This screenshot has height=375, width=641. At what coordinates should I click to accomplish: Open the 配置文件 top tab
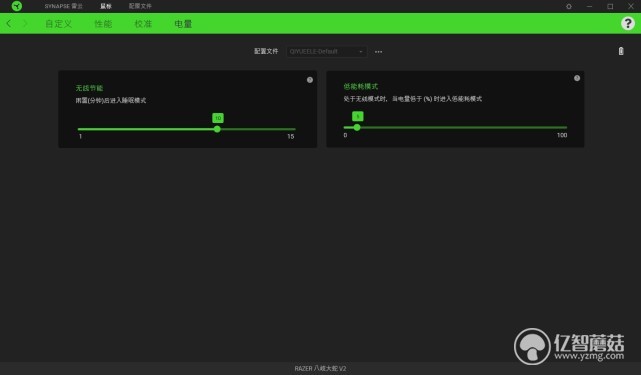click(140, 6)
